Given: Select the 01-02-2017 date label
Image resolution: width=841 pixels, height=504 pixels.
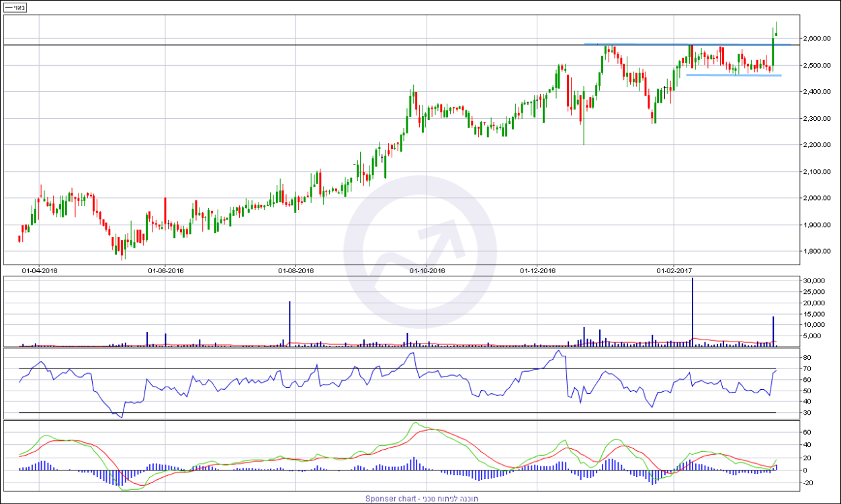Looking at the screenshot, I should [673, 270].
